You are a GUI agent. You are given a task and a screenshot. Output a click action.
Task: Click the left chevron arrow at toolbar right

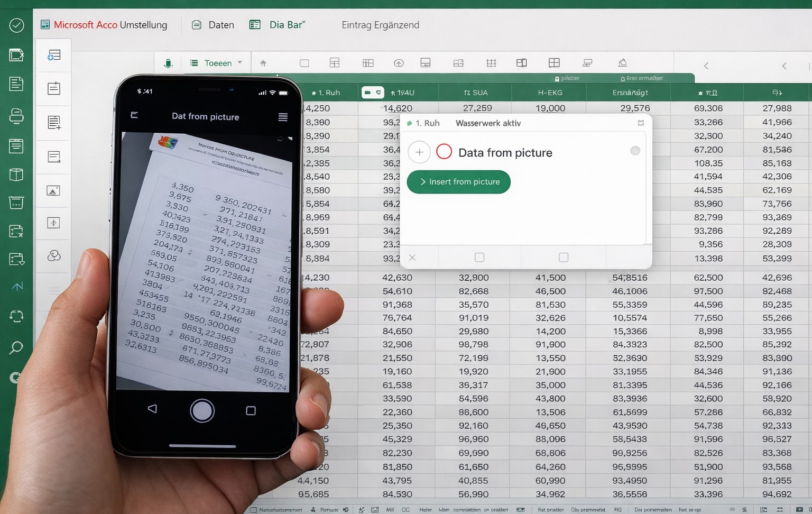(x=706, y=66)
